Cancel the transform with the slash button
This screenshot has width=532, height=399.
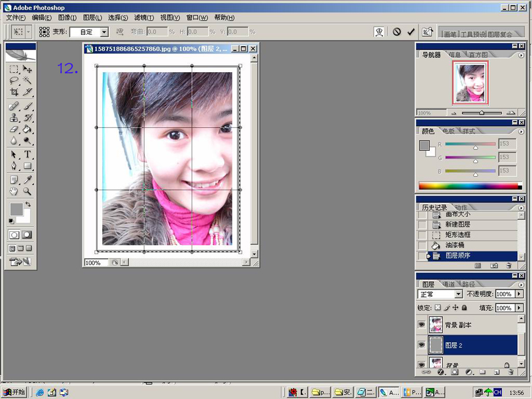pos(395,32)
